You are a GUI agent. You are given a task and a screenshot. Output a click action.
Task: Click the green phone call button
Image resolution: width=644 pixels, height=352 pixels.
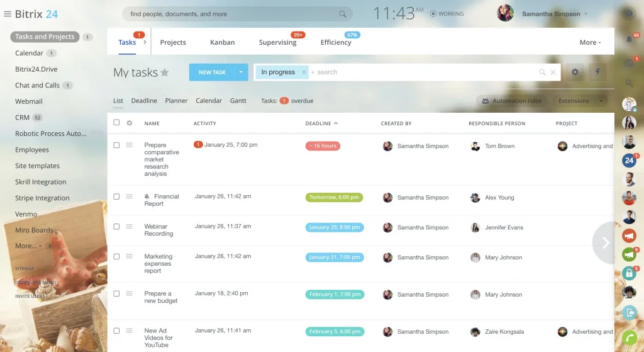[x=629, y=339]
